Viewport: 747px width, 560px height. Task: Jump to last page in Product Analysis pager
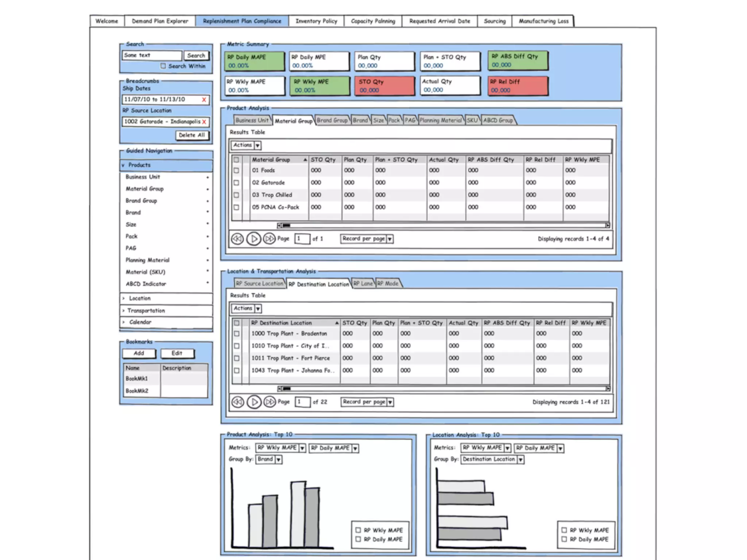[x=270, y=239]
